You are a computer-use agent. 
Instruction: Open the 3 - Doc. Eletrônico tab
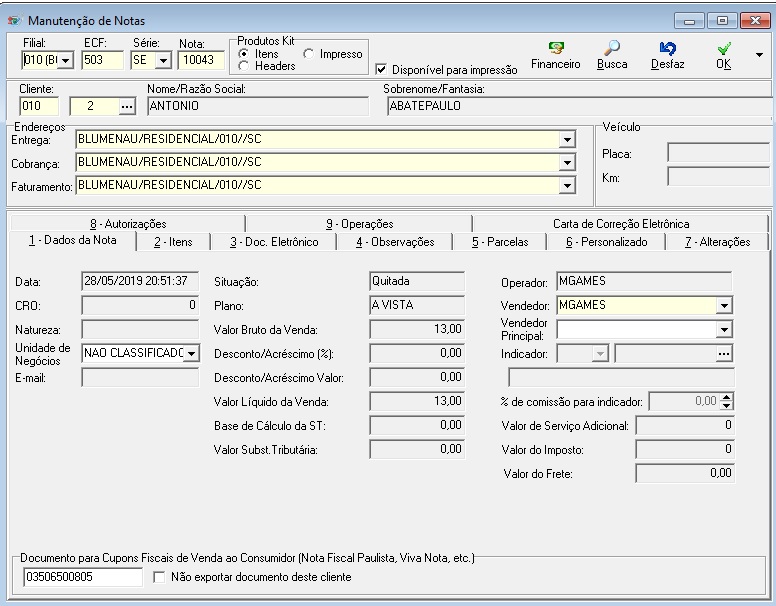(274, 242)
